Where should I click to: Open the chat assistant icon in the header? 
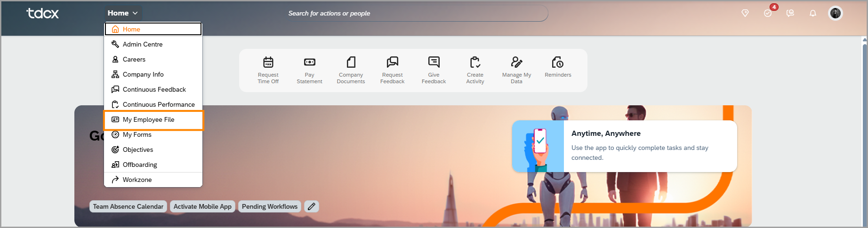pos(790,13)
